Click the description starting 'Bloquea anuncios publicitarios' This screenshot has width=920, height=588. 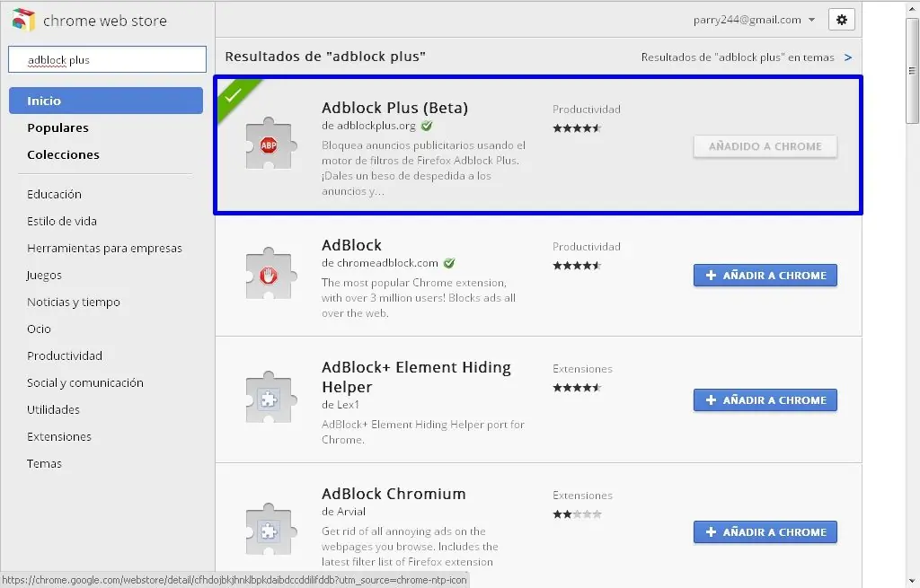423,168
